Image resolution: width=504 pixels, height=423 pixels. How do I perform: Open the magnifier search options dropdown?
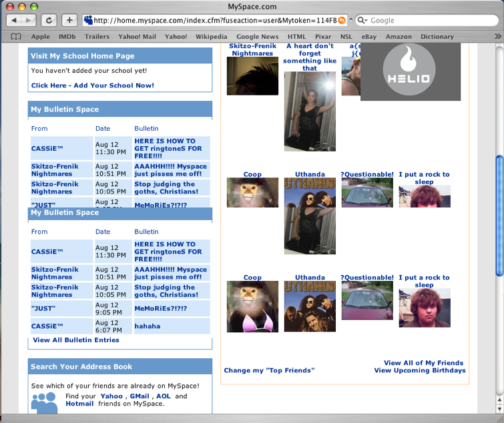[x=362, y=20]
